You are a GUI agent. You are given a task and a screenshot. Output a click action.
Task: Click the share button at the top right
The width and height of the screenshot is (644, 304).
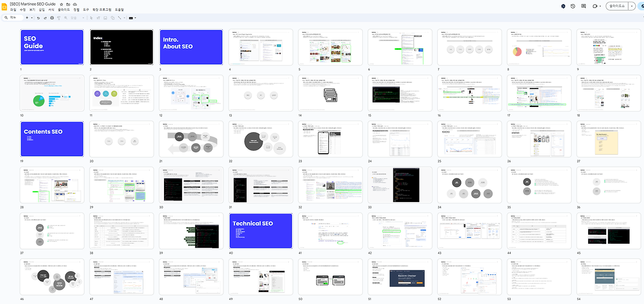click(x=640, y=6)
